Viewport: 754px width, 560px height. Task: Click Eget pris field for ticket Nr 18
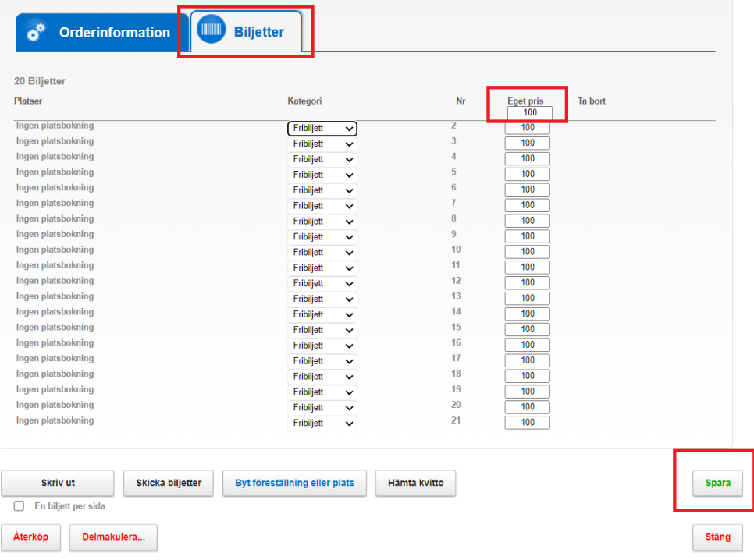528,375
